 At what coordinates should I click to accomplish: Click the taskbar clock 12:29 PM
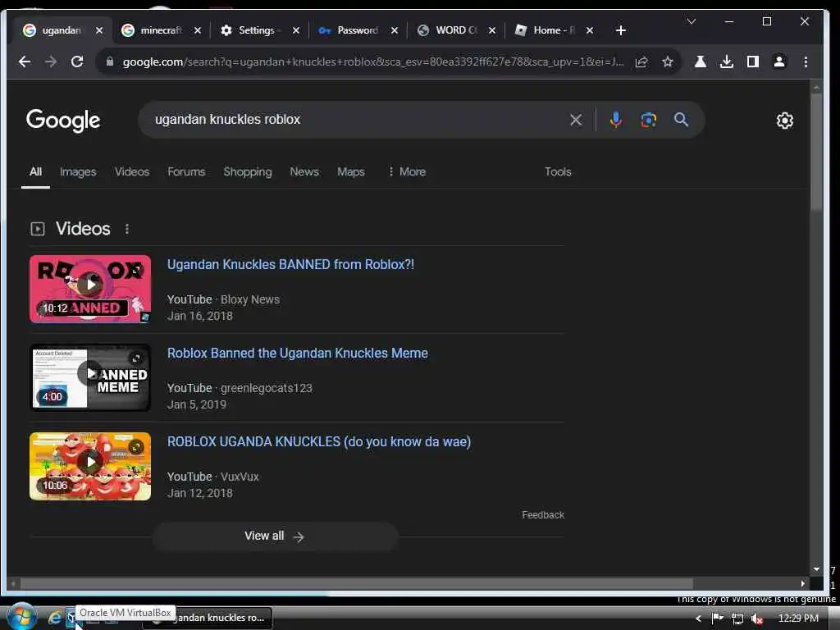798,619
